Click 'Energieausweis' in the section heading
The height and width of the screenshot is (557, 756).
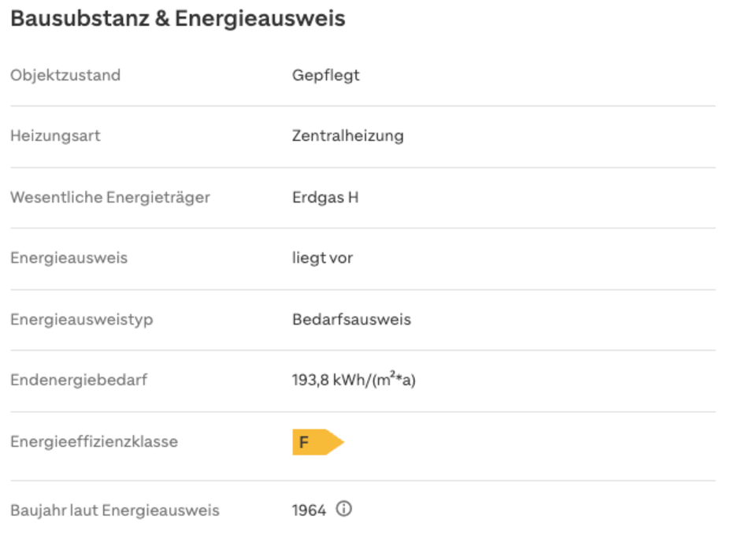[260, 19]
